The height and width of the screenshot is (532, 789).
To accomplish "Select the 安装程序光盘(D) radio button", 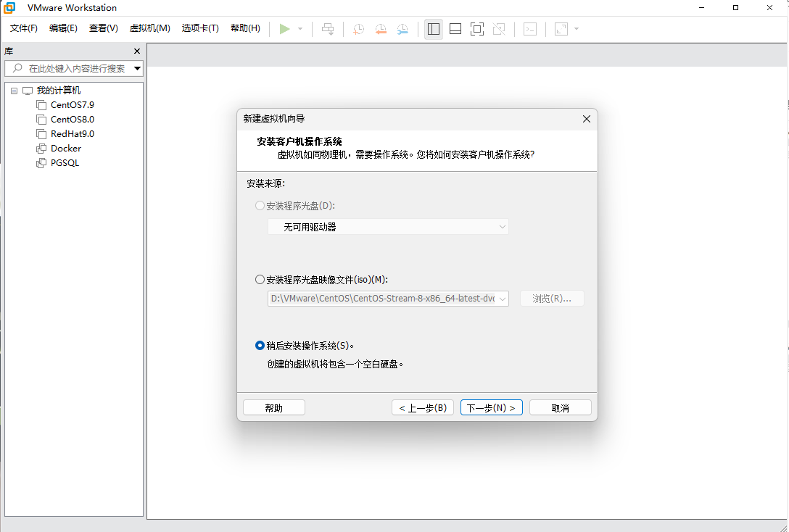I will point(260,206).
